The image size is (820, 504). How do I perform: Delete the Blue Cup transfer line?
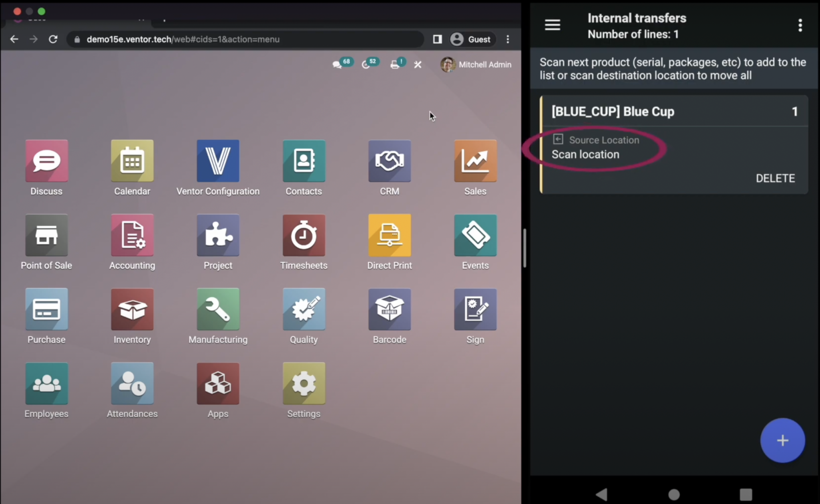click(x=775, y=178)
